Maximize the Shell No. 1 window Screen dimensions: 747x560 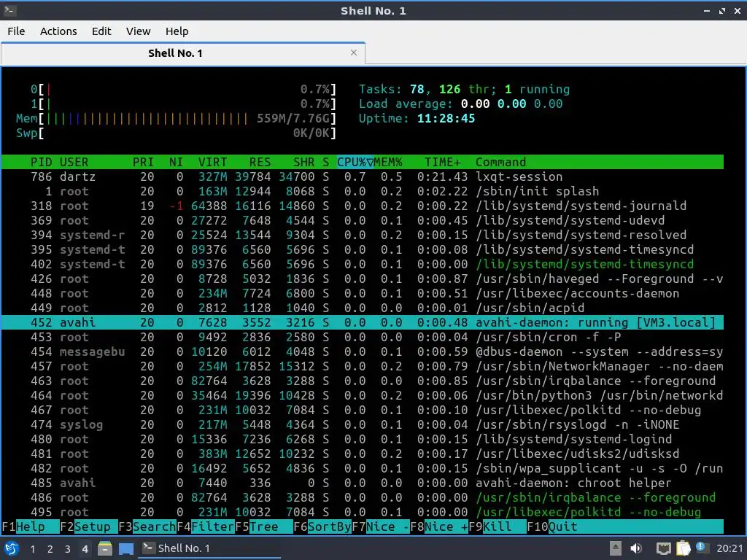pos(722,10)
